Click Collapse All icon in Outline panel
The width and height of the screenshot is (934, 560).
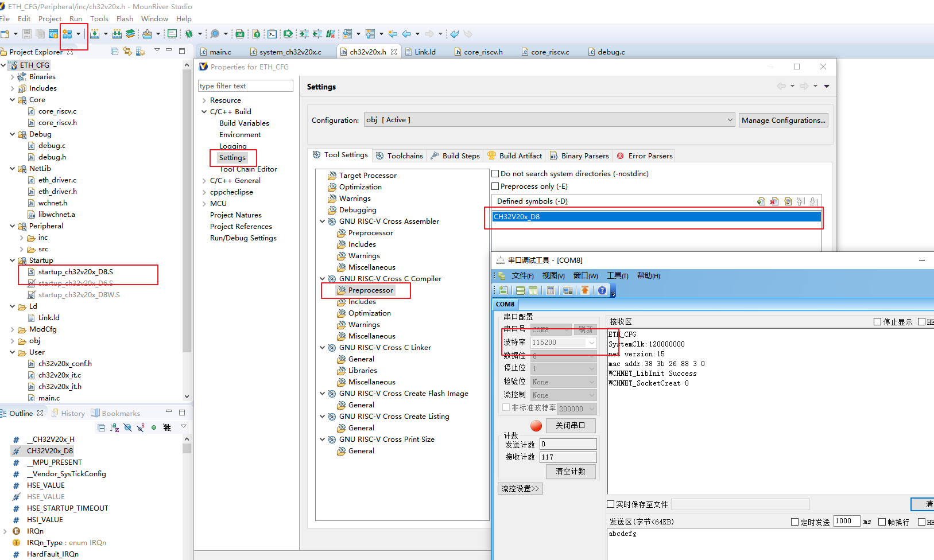coord(102,427)
